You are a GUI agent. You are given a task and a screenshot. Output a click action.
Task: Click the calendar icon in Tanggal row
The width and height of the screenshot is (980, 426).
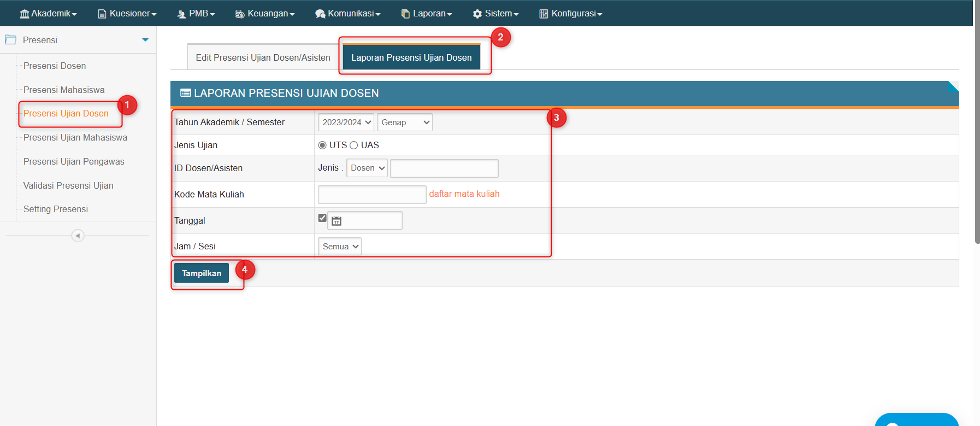pyautogui.click(x=336, y=221)
